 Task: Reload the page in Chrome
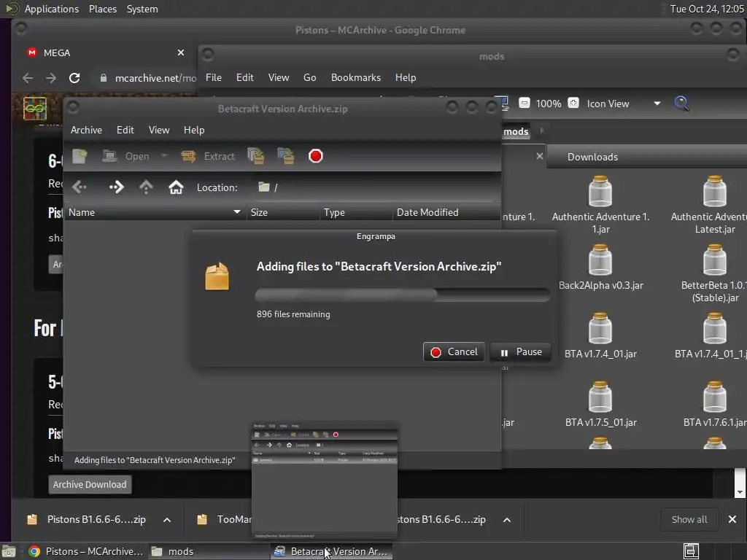tap(74, 78)
